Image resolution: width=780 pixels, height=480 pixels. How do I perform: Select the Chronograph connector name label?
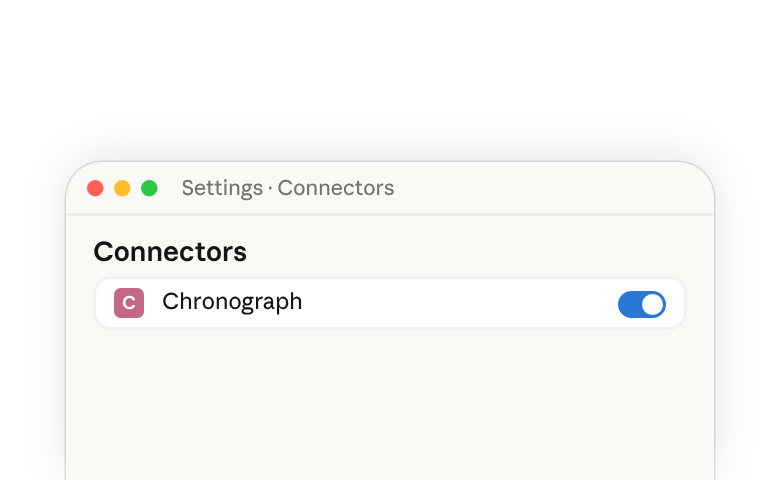point(232,302)
